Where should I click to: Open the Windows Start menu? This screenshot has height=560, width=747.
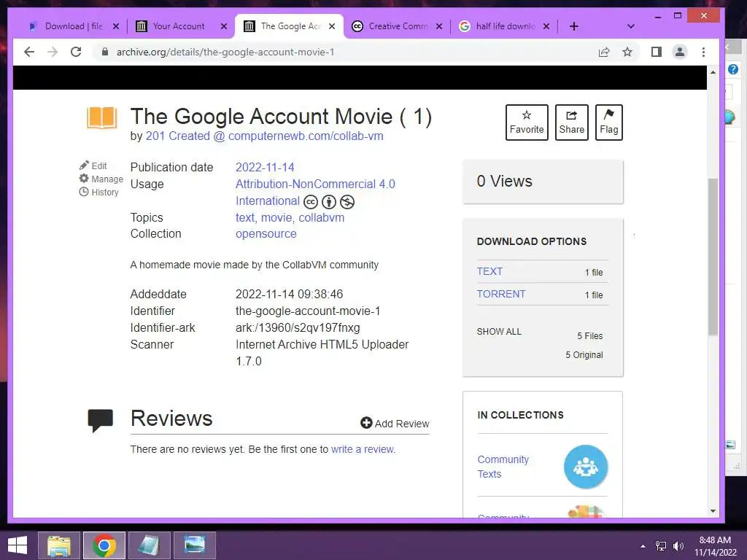tap(18, 545)
